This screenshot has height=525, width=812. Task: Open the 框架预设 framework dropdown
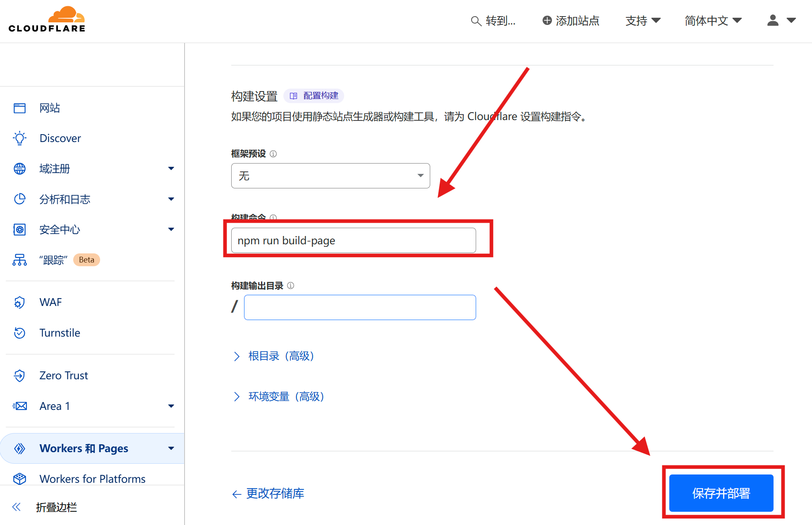330,176
